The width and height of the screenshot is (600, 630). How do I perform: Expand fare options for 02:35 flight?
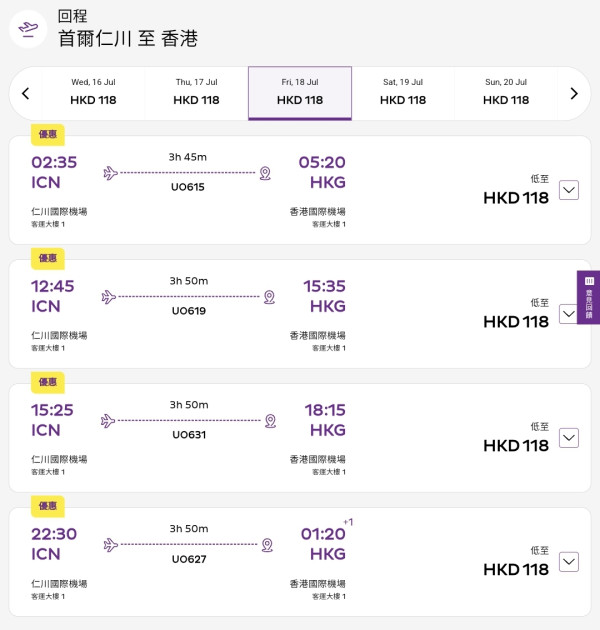coord(569,190)
